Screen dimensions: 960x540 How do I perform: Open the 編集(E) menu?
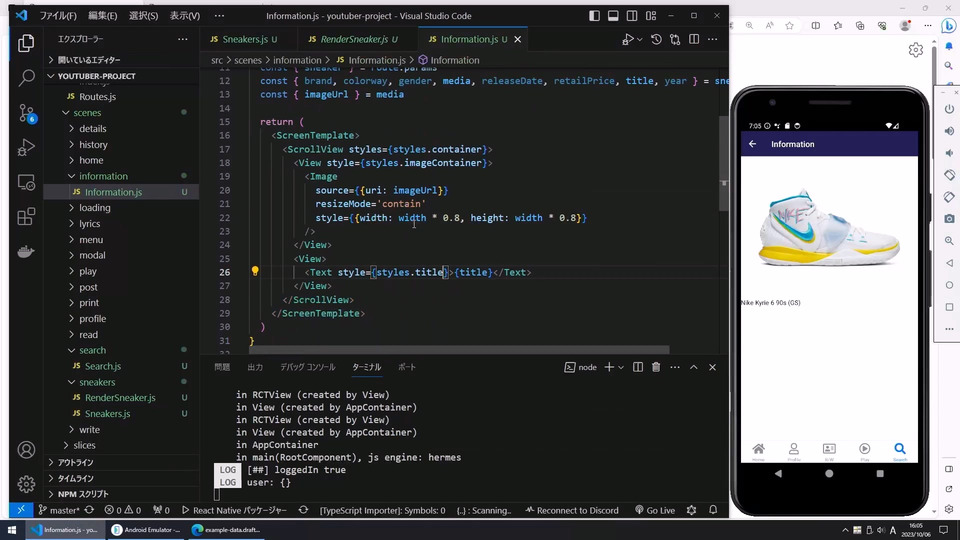[x=102, y=16]
